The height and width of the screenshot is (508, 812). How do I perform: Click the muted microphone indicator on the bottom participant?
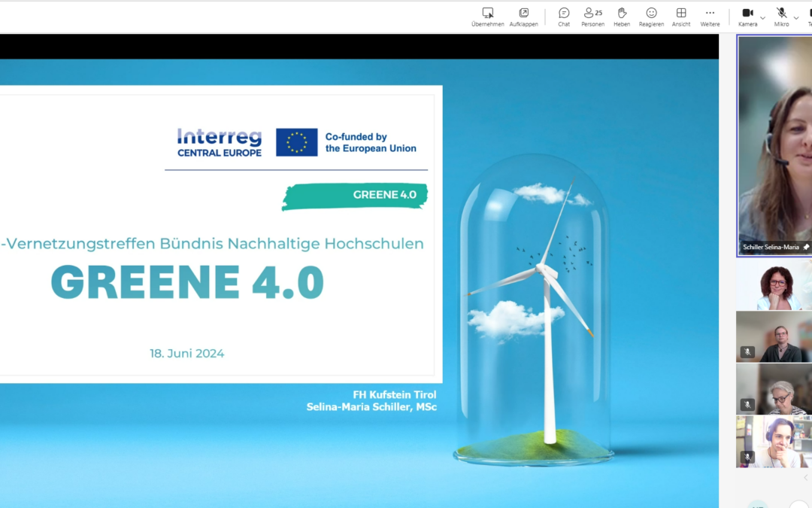747,455
